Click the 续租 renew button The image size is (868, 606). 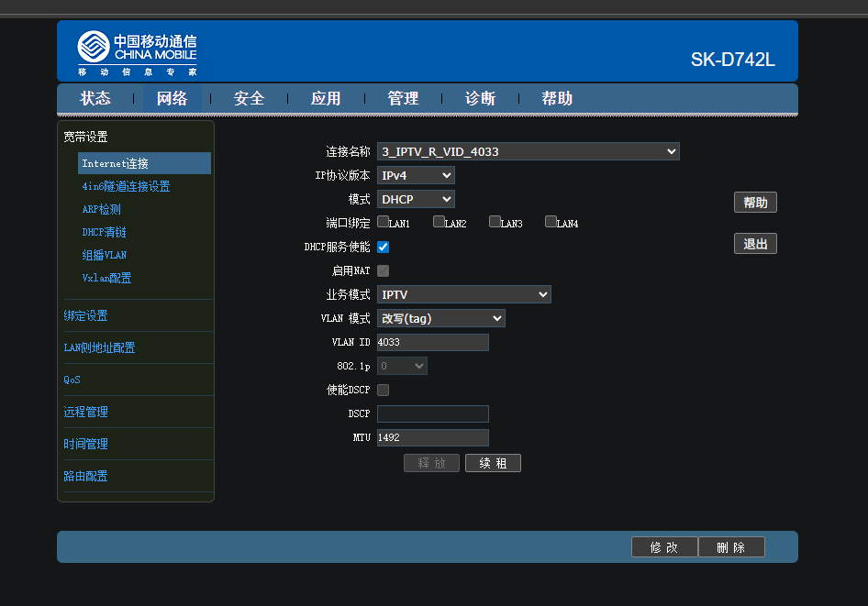(493, 463)
